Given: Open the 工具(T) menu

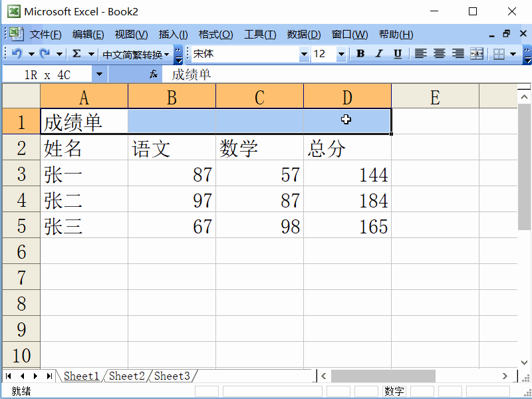Looking at the screenshot, I should click(260, 35).
